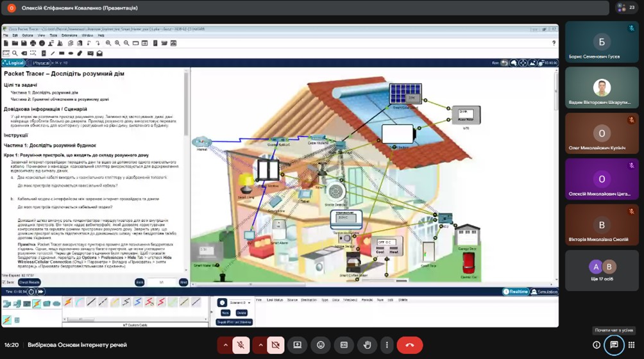The image size is (644, 359).
Task: Open the meeting chat panel
Action: coord(614,345)
